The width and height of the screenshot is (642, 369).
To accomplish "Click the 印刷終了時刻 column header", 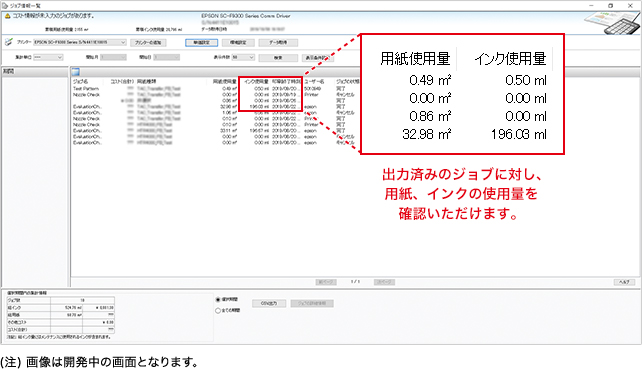I will pos(287,81).
